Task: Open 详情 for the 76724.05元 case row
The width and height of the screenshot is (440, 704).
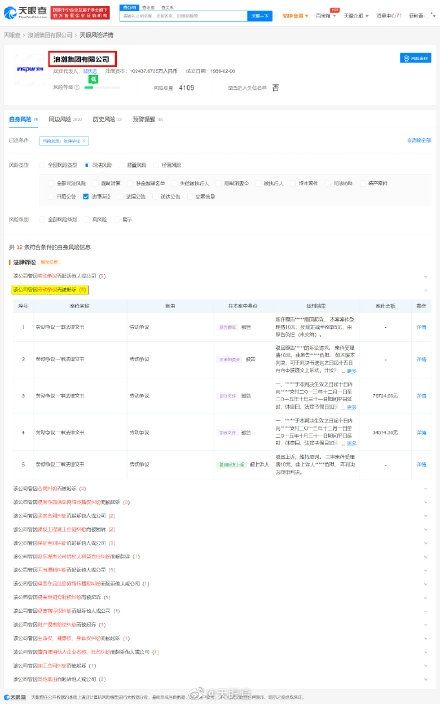Action: [x=421, y=396]
